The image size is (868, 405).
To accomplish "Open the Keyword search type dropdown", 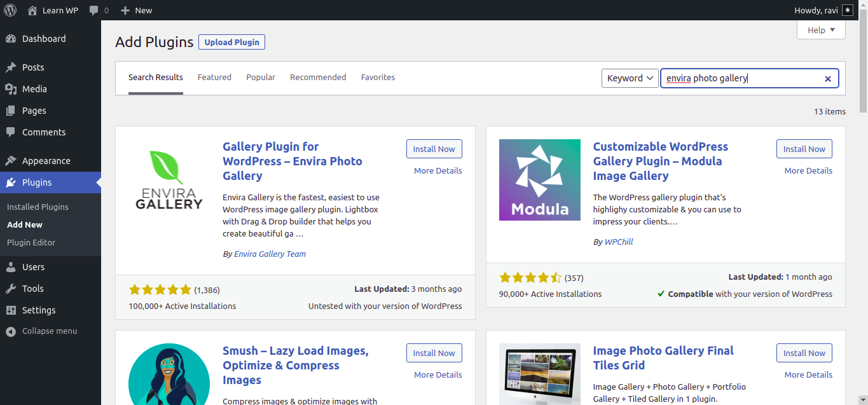I will point(630,78).
